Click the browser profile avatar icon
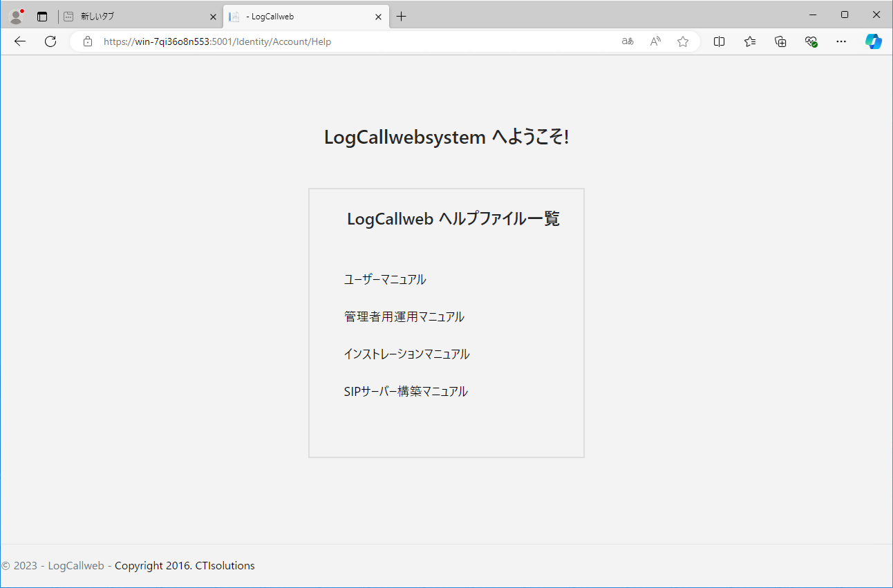The height and width of the screenshot is (588, 893). click(17, 16)
